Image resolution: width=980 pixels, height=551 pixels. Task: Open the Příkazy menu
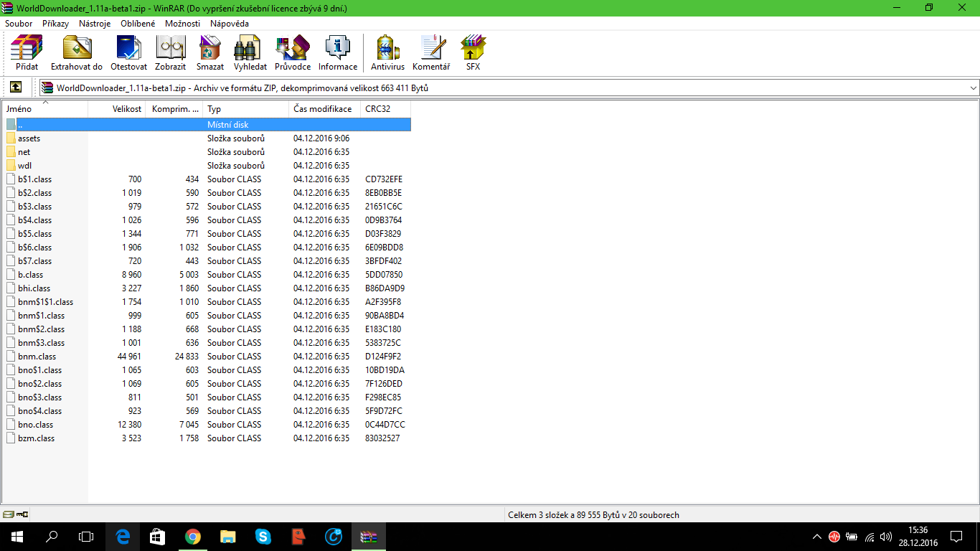click(x=55, y=24)
